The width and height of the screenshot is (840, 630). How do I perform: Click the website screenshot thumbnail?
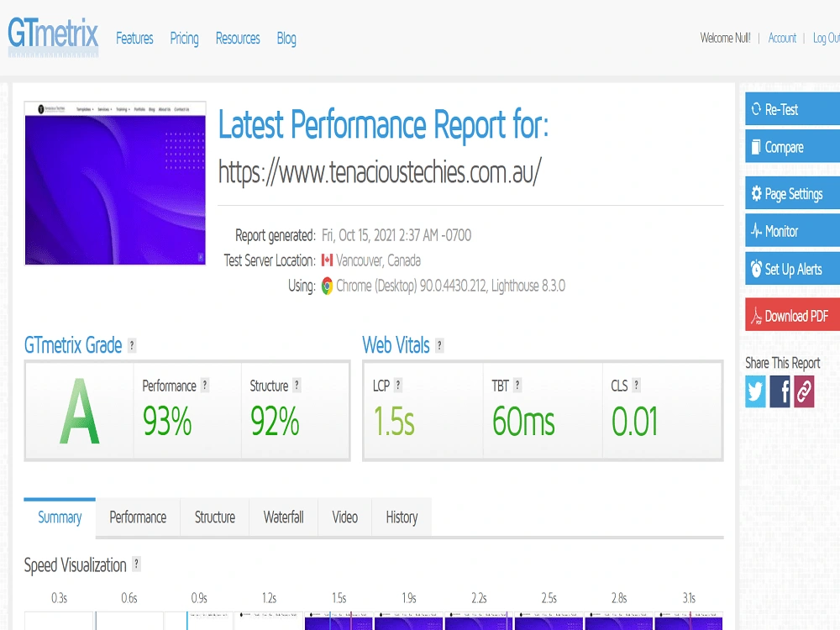(115, 183)
